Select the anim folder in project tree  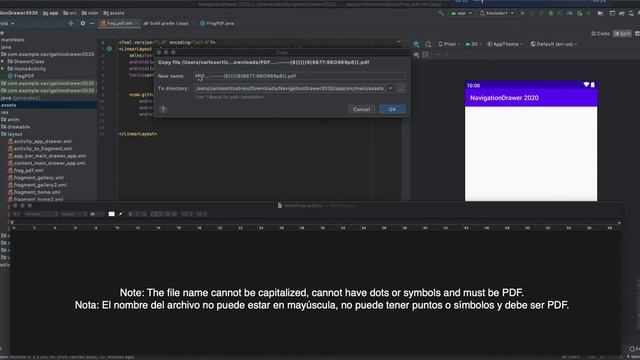pos(10,120)
